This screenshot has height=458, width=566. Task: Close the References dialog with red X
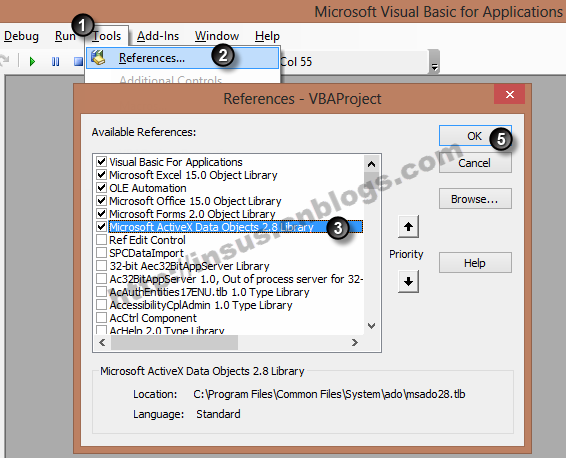tap(510, 95)
